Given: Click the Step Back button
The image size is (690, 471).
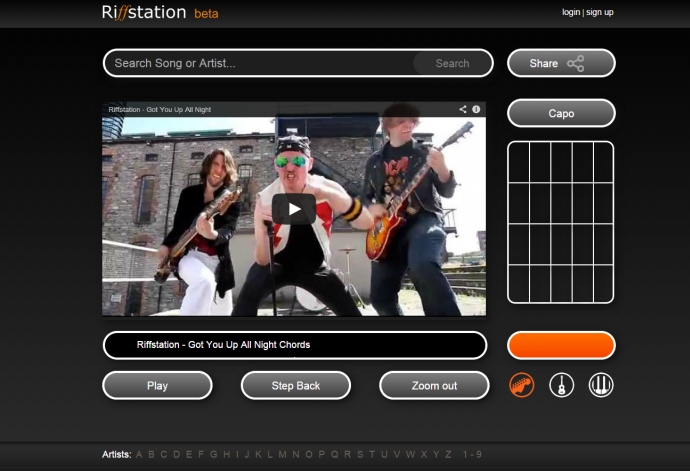Looking at the screenshot, I should click(296, 386).
